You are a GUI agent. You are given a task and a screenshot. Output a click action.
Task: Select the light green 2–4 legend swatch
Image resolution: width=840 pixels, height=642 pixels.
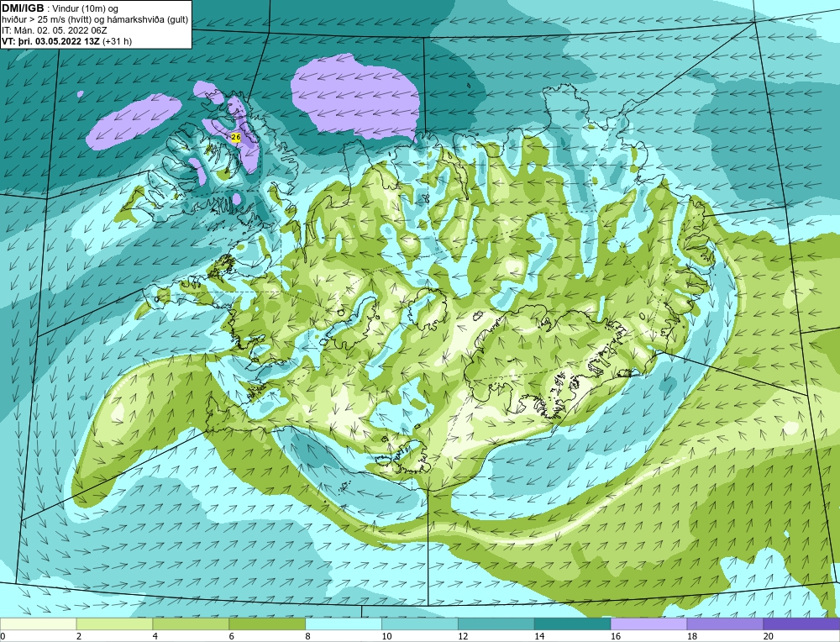pos(114,624)
